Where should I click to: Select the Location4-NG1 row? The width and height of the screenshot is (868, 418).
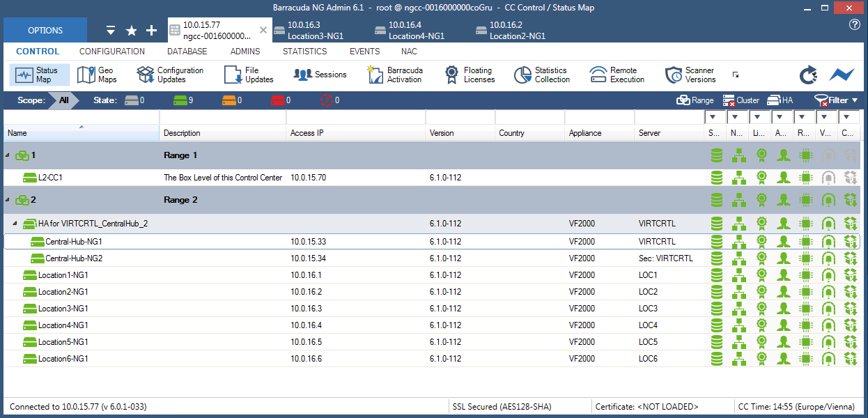tap(432, 325)
